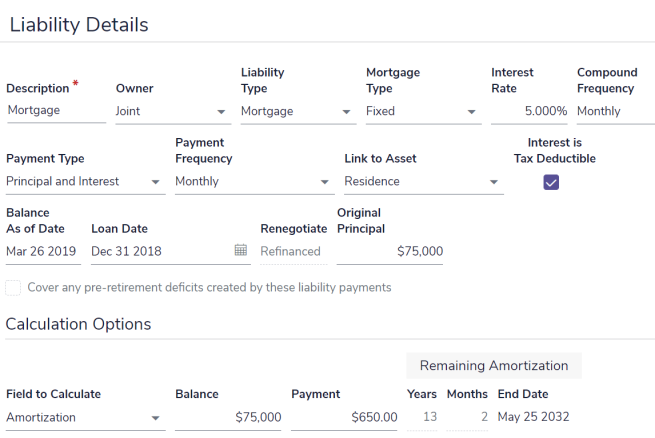This screenshot has width=655, height=438.
Task: Edit the Payment field showing $650.00
Action: (x=344, y=418)
